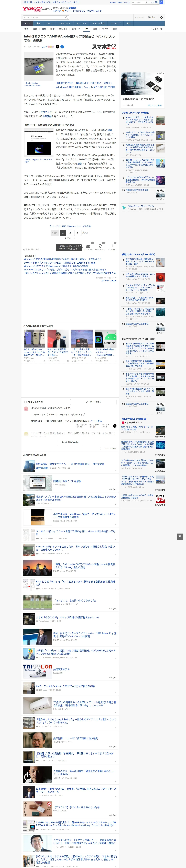Select 科学 category in sub navigation
The width and height of the screenshot is (186, 868).
coord(95,29)
